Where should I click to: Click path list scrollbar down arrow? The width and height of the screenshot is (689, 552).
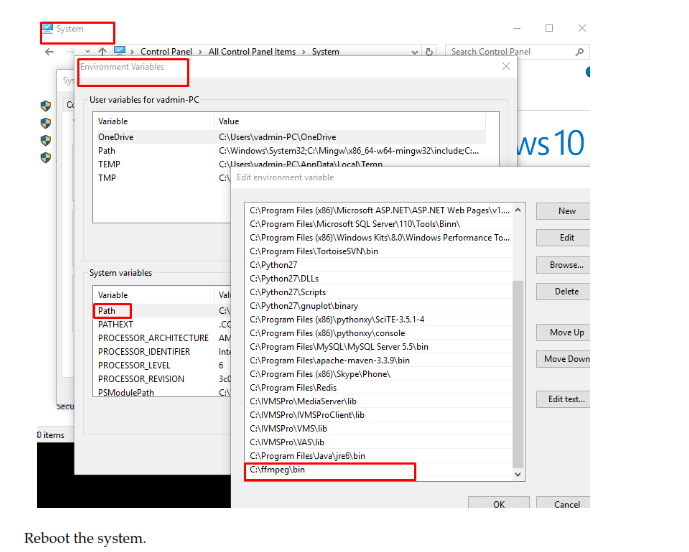(518, 474)
